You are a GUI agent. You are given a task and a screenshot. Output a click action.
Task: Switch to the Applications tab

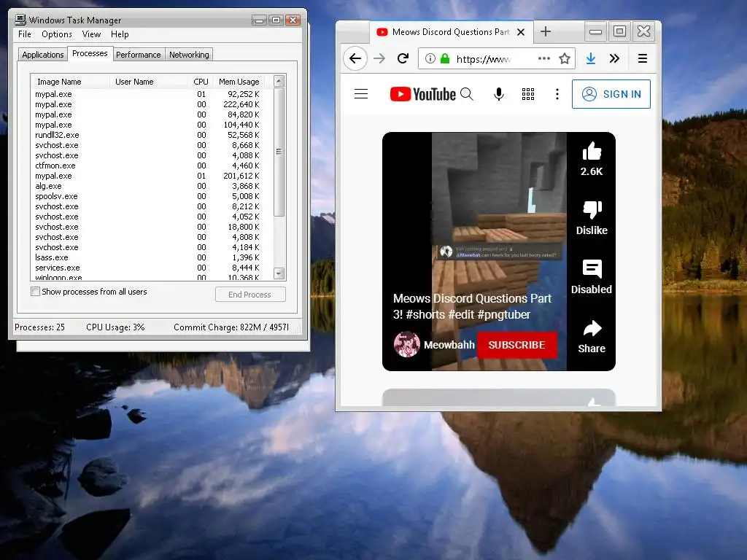click(43, 55)
